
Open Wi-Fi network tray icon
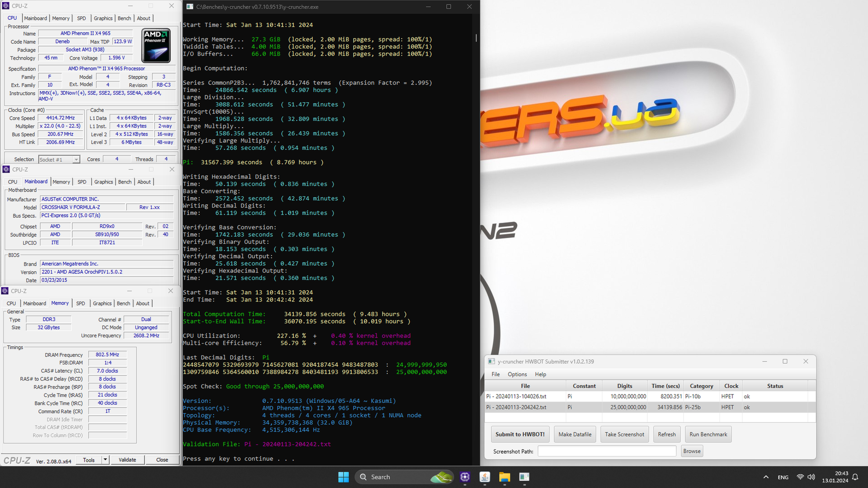800,477
